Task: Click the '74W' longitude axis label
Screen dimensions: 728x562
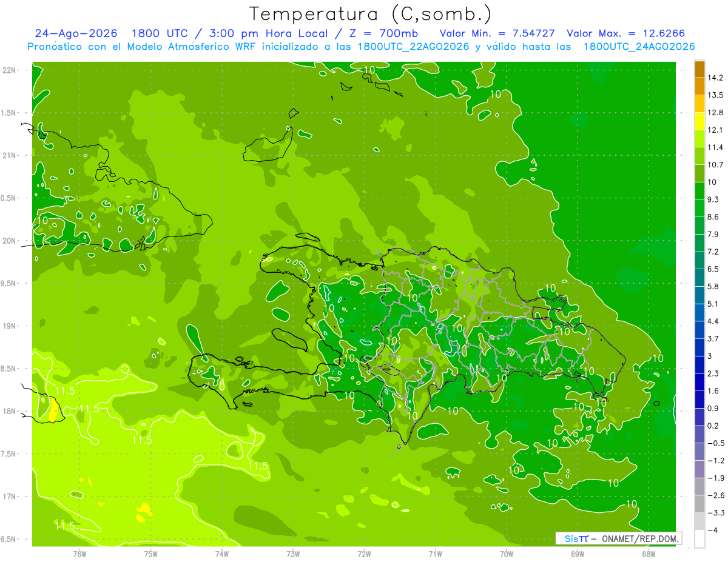Action: [x=222, y=554]
